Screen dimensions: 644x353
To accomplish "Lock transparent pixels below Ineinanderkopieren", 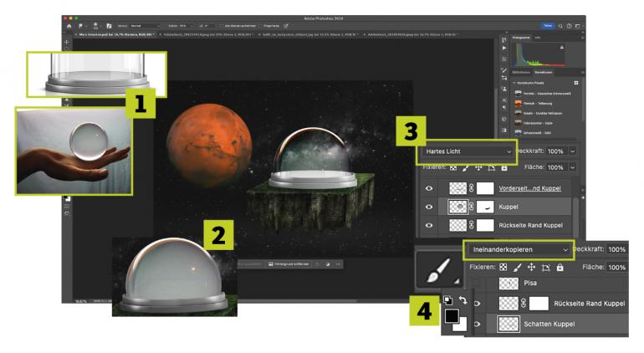I will [503, 268].
